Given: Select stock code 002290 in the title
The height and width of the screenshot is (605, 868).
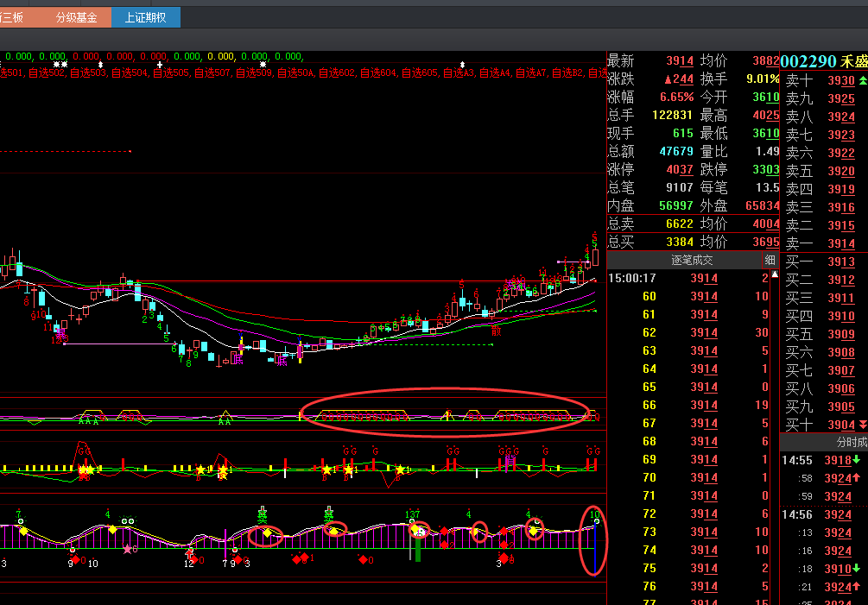Looking at the screenshot, I should pyautogui.click(x=808, y=61).
